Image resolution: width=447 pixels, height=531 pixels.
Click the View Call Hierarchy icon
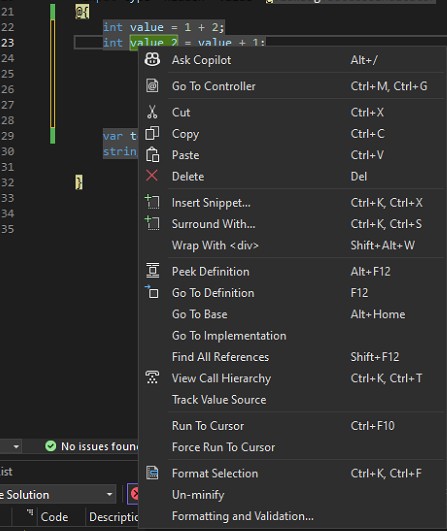pyautogui.click(x=152, y=378)
